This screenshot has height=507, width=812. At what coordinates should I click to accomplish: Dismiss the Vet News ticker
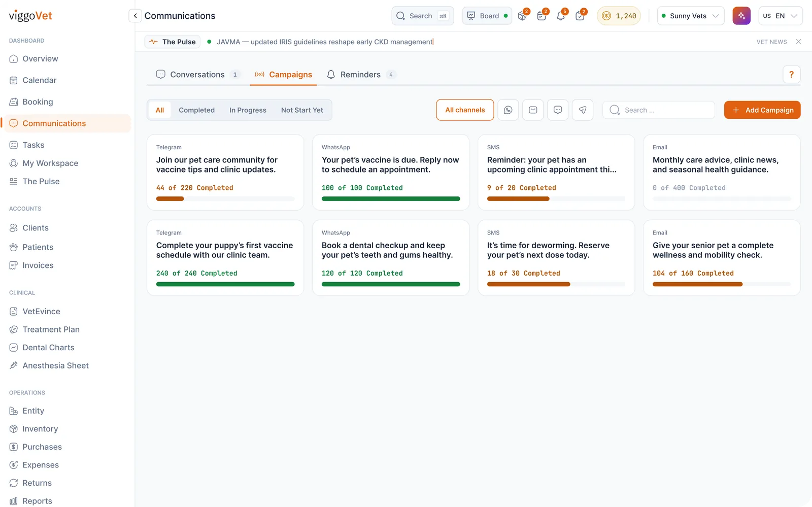point(798,42)
